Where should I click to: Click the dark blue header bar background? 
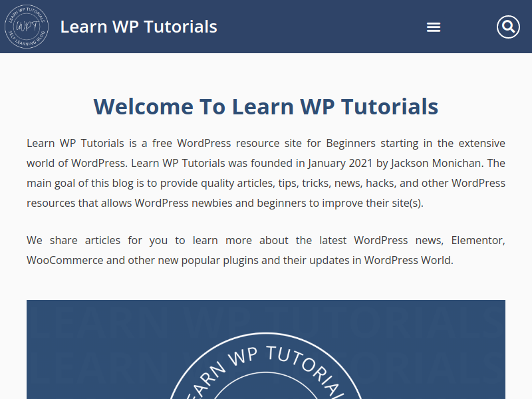coord(323,27)
